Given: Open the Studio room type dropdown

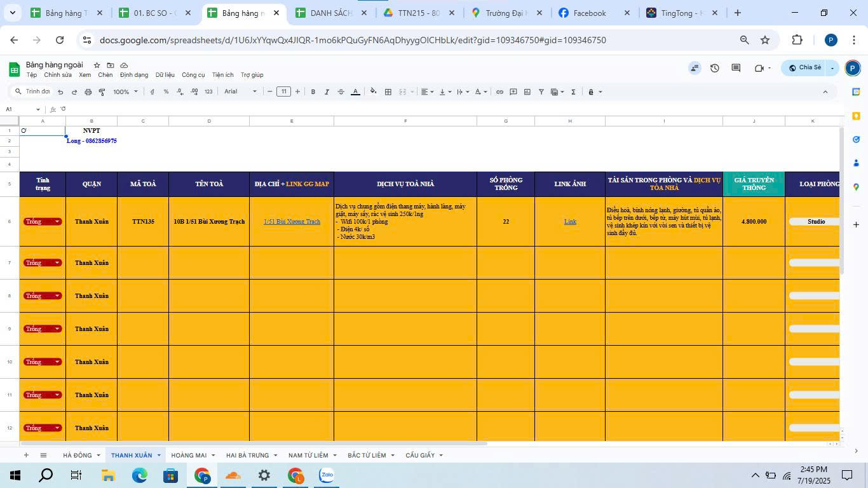Looking at the screenshot, I should coord(816,222).
